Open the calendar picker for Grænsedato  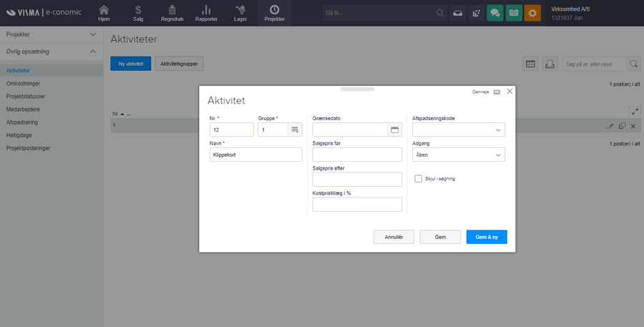(394, 130)
